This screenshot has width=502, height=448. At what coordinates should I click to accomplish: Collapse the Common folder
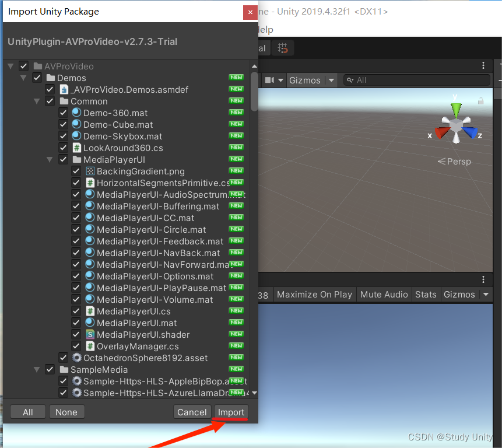click(37, 101)
